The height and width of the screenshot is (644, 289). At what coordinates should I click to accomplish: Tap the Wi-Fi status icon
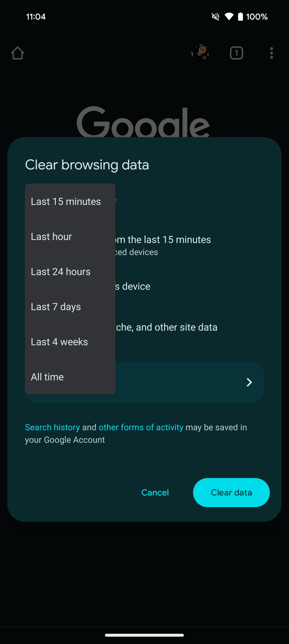coord(229,17)
